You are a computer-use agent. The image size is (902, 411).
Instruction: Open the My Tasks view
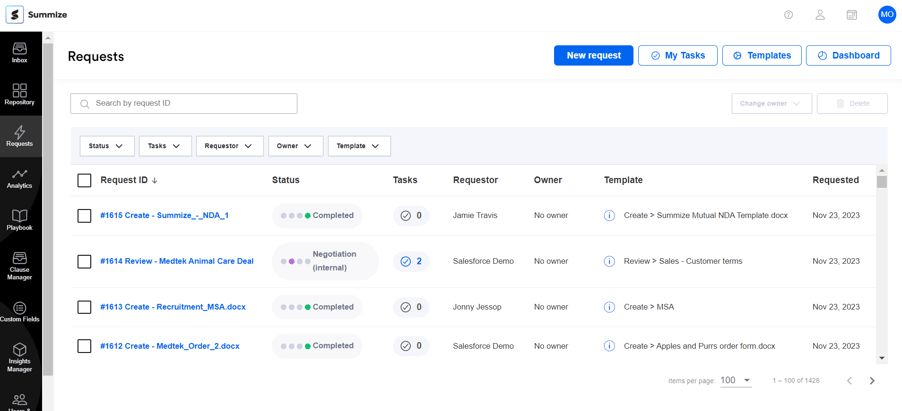677,55
